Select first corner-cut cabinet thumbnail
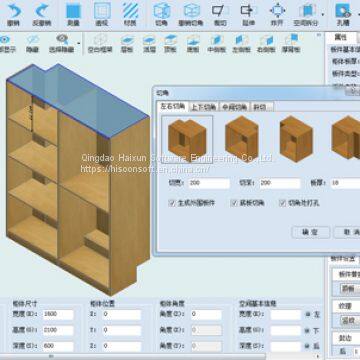 click(x=187, y=138)
